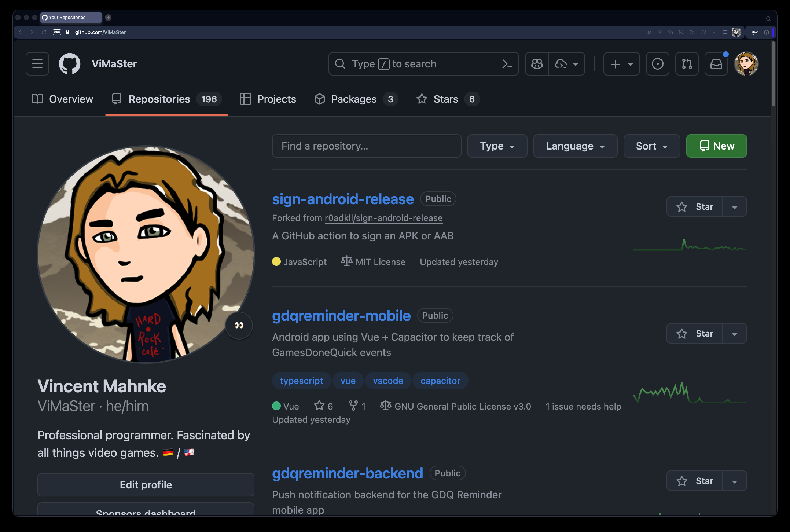
Task: Open the Packages tab
Action: (354, 99)
